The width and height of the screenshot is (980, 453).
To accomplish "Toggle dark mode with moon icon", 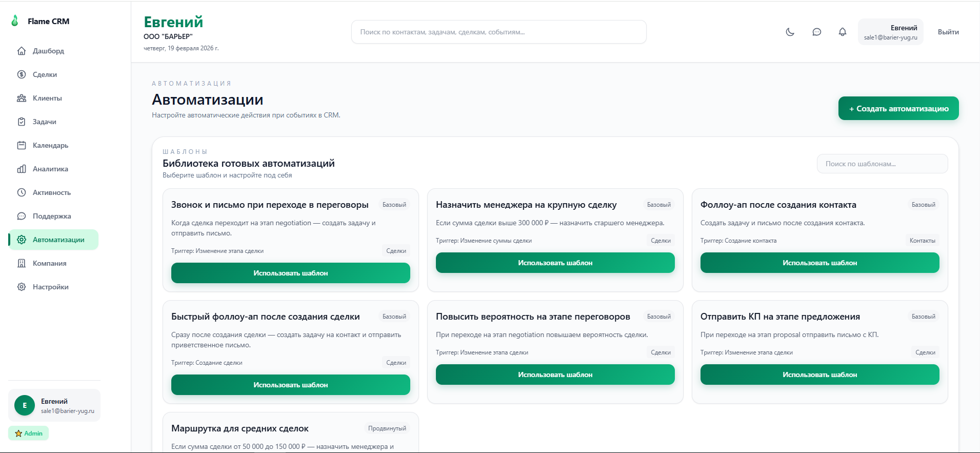I will [x=790, y=32].
